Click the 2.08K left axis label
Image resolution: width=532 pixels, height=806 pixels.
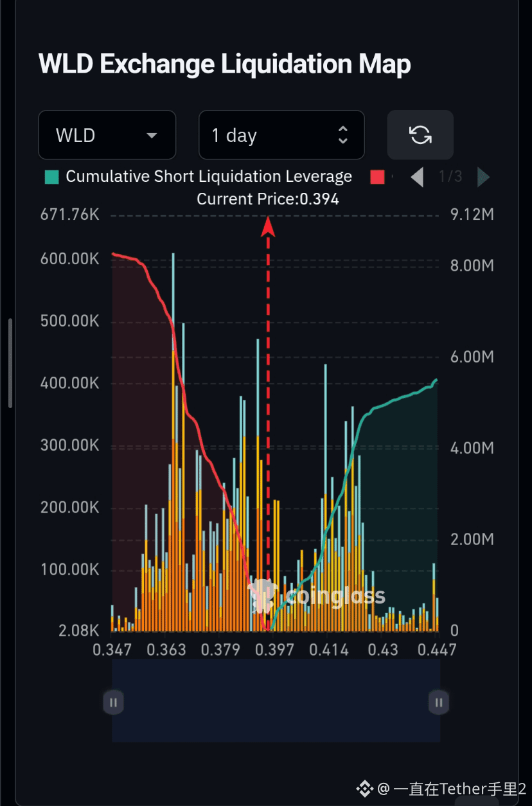pos(79,631)
